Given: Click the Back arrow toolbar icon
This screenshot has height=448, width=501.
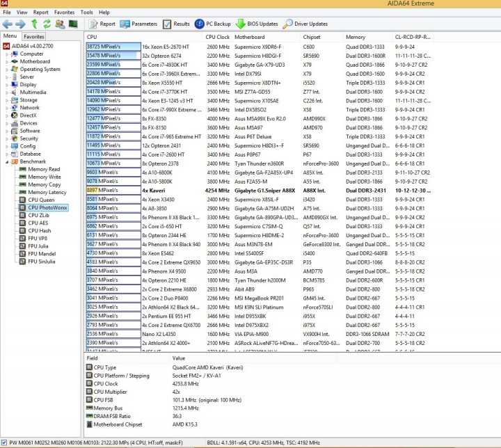Looking at the screenshot, I should (8, 24).
